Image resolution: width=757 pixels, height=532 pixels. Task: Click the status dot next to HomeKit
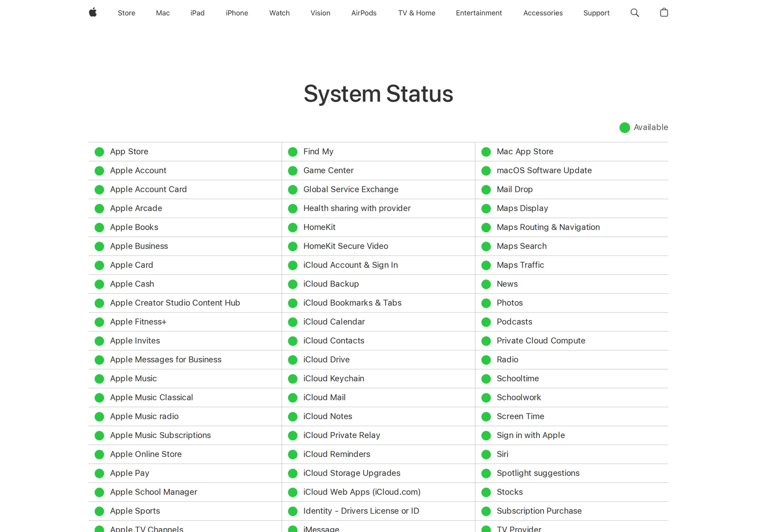(293, 227)
